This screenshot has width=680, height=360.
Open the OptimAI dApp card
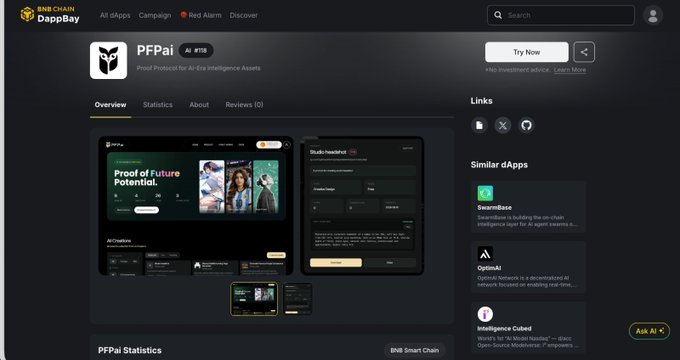click(x=529, y=267)
